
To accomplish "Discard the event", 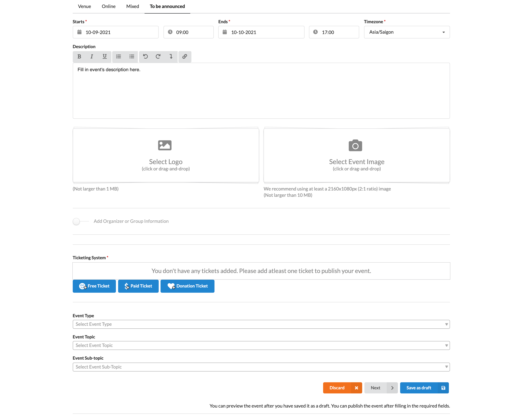I will [x=342, y=388].
